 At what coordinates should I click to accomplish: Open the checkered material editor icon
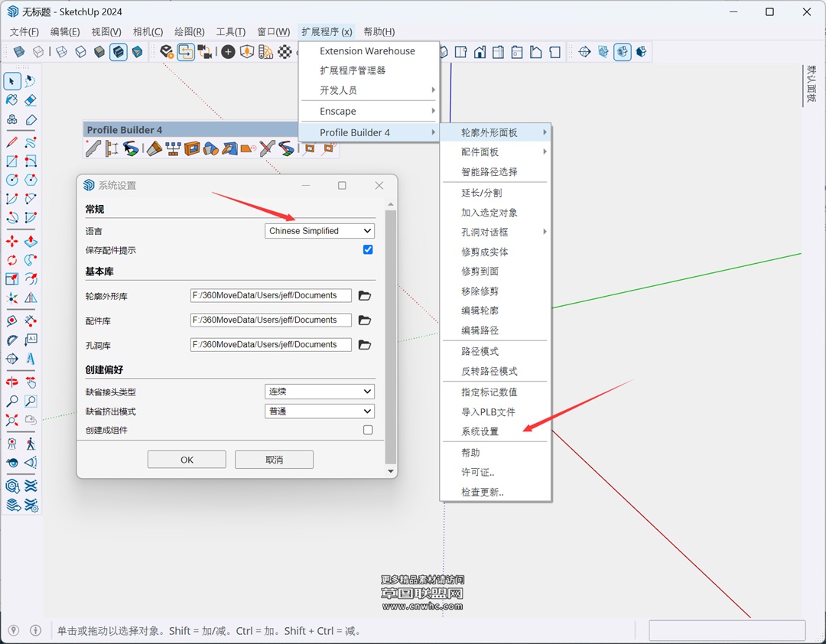tap(285, 52)
